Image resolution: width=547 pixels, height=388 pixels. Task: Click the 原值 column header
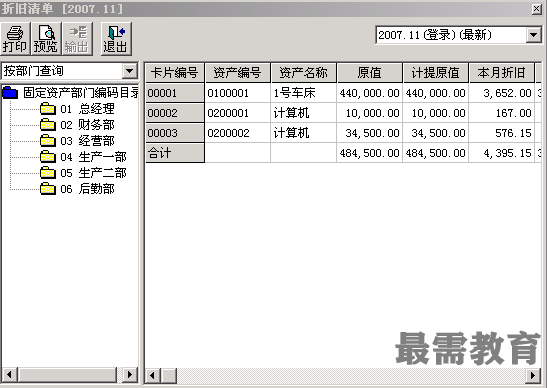[x=369, y=73]
